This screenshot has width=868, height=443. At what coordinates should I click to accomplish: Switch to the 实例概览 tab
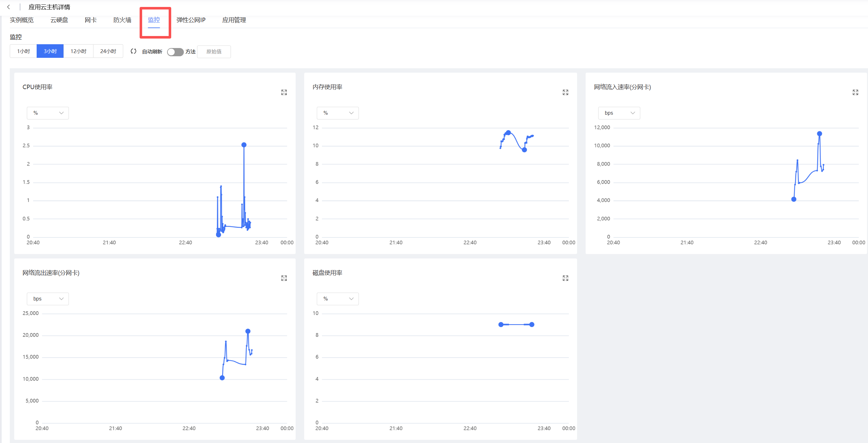[21, 20]
